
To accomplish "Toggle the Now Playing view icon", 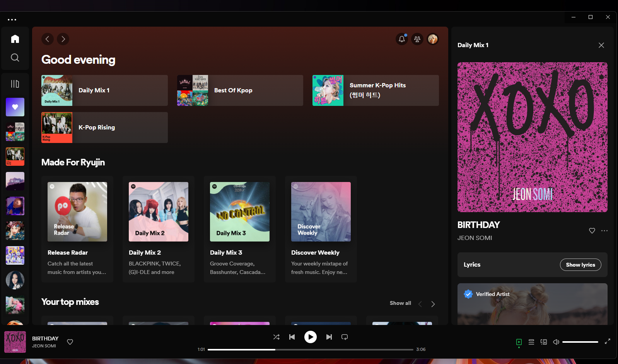I will point(519,342).
